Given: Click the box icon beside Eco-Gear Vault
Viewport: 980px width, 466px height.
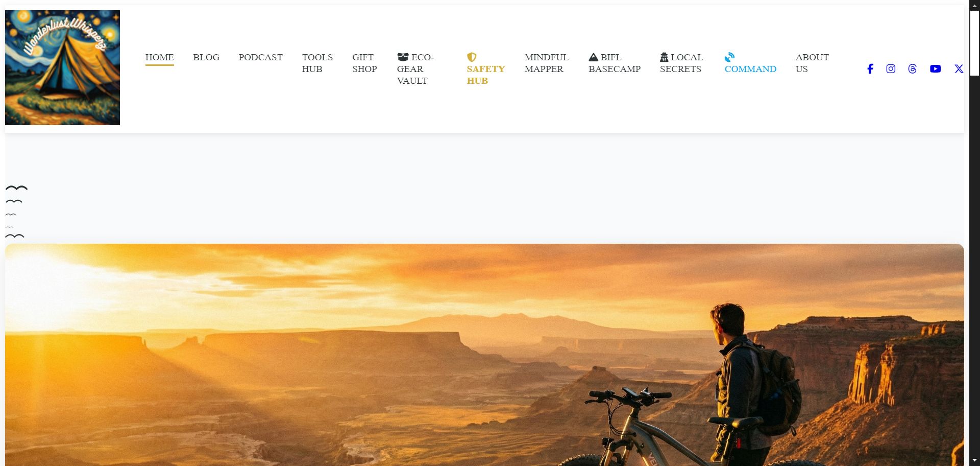Looking at the screenshot, I should click(x=403, y=57).
